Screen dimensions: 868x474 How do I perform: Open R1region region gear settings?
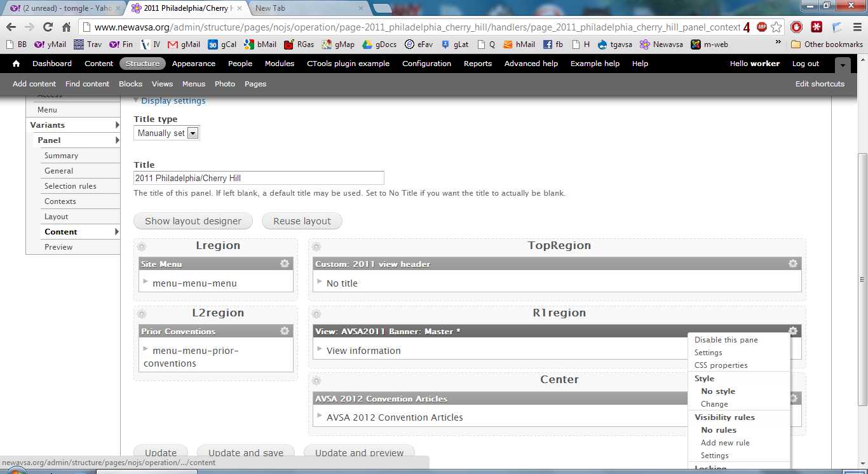tap(316, 314)
